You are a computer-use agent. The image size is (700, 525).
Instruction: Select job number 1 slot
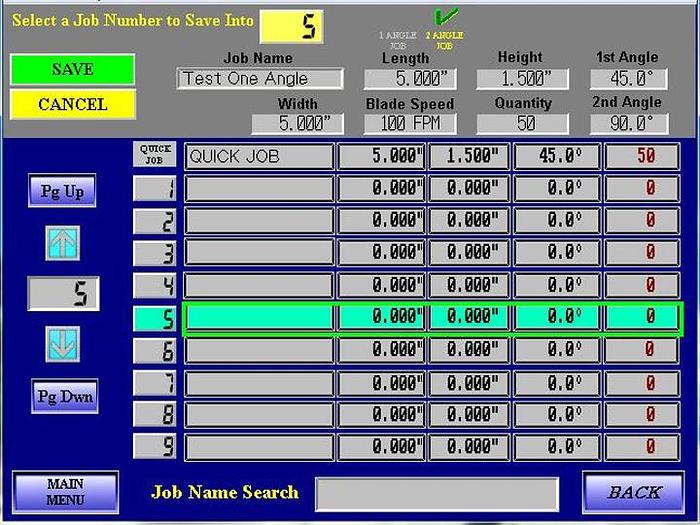tap(155, 188)
